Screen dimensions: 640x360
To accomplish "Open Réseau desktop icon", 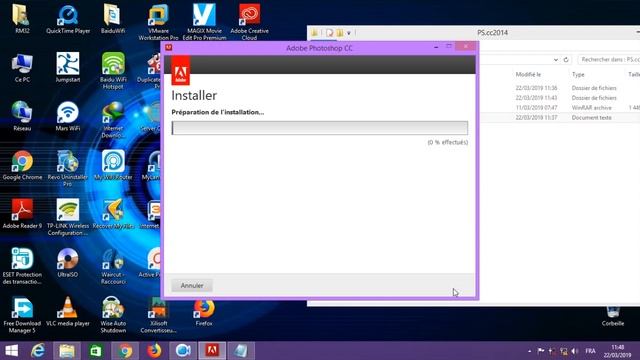I will 22,116.
